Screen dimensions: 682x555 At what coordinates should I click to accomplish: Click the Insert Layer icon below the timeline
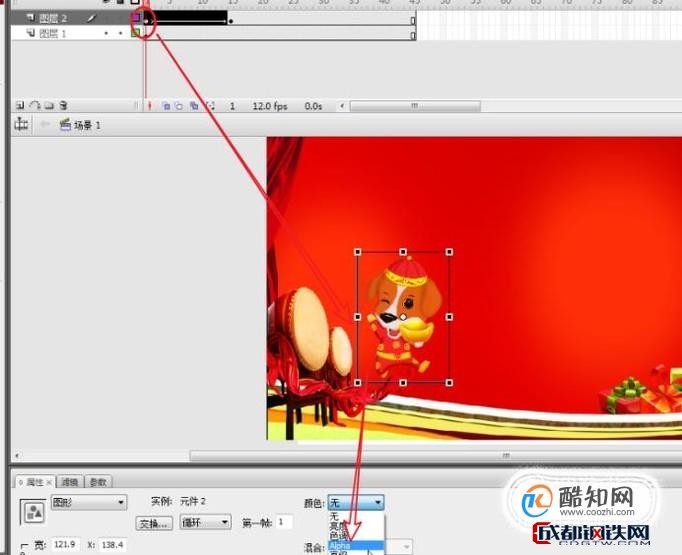(20, 105)
